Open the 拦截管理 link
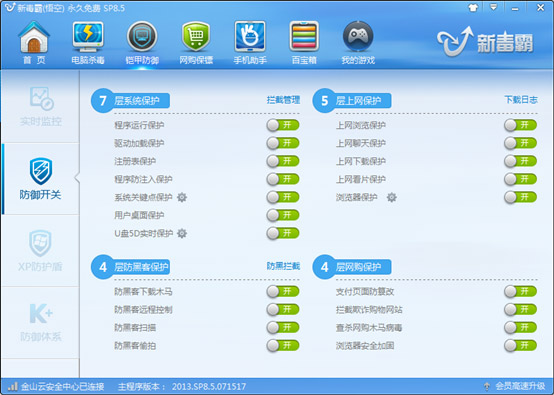554x395 pixels. [283, 100]
